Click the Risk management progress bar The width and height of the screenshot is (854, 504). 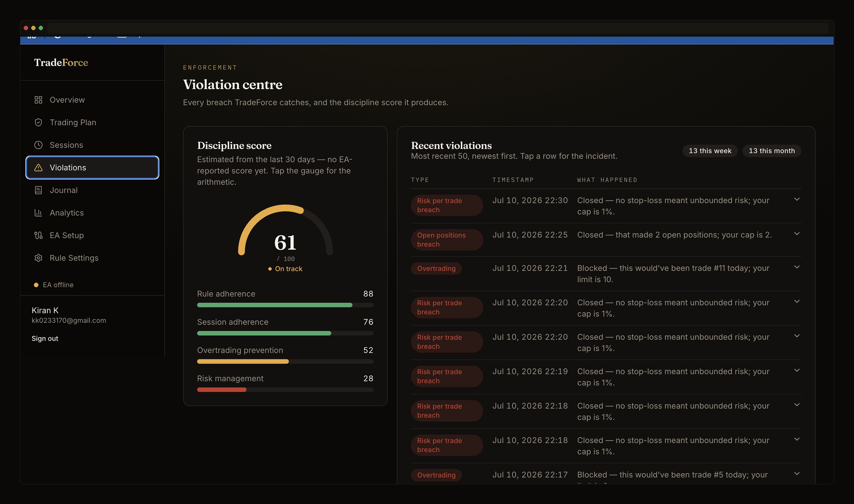tap(285, 390)
